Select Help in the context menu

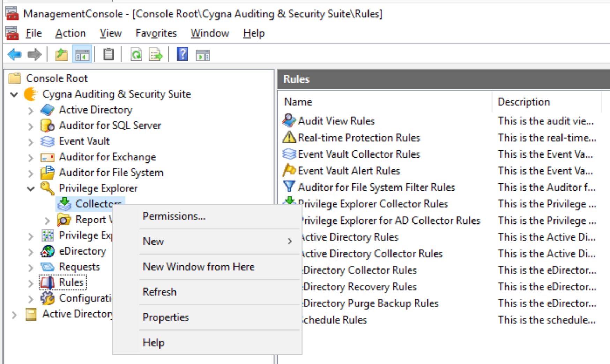point(207,342)
